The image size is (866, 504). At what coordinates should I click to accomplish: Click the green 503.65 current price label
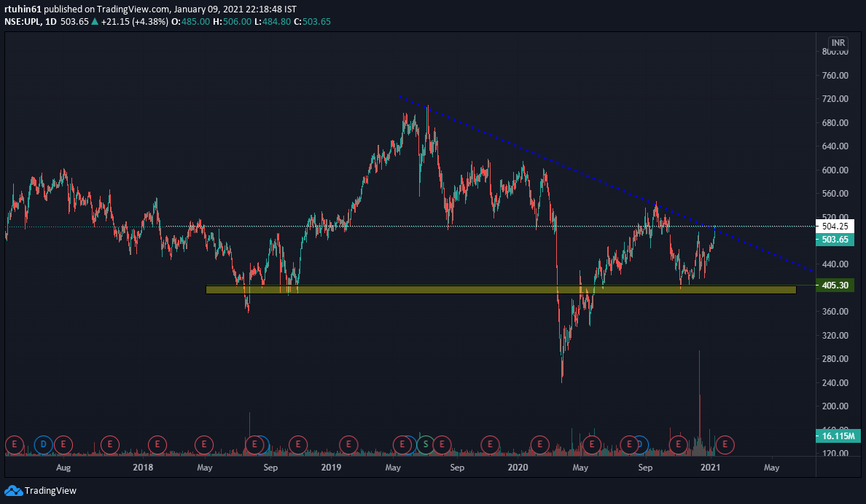pos(835,240)
